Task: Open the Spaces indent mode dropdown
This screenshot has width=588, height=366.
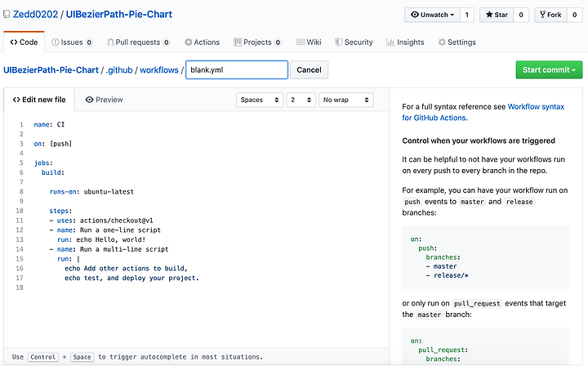Action: click(260, 100)
